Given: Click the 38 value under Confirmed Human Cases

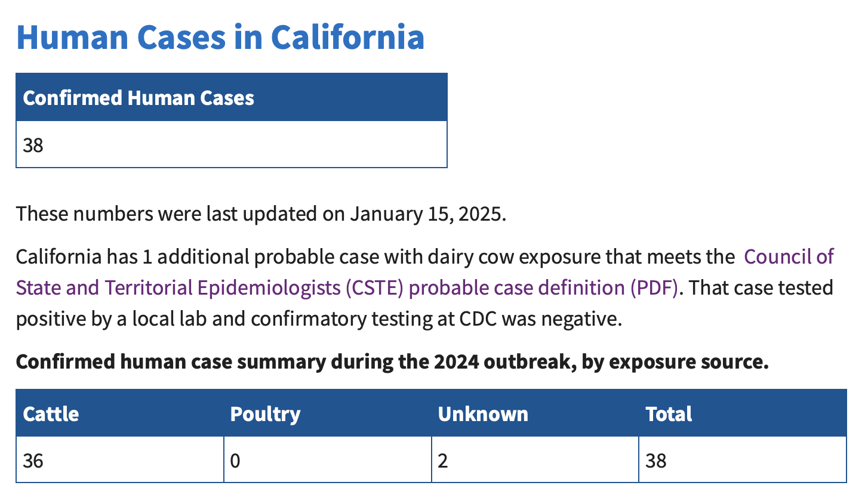Looking at the screenshot, I should point(232,145).
